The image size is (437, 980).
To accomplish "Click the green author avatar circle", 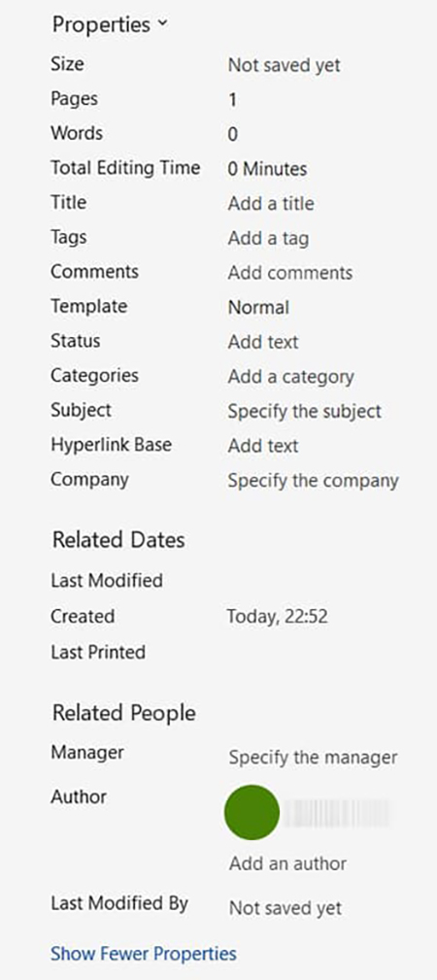I will [x=252, y=813].
